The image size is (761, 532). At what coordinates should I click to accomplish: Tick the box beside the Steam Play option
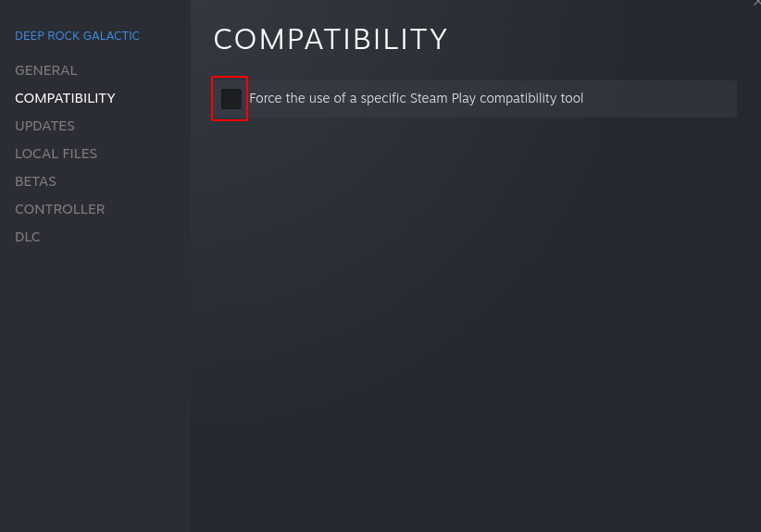(231, 99)
